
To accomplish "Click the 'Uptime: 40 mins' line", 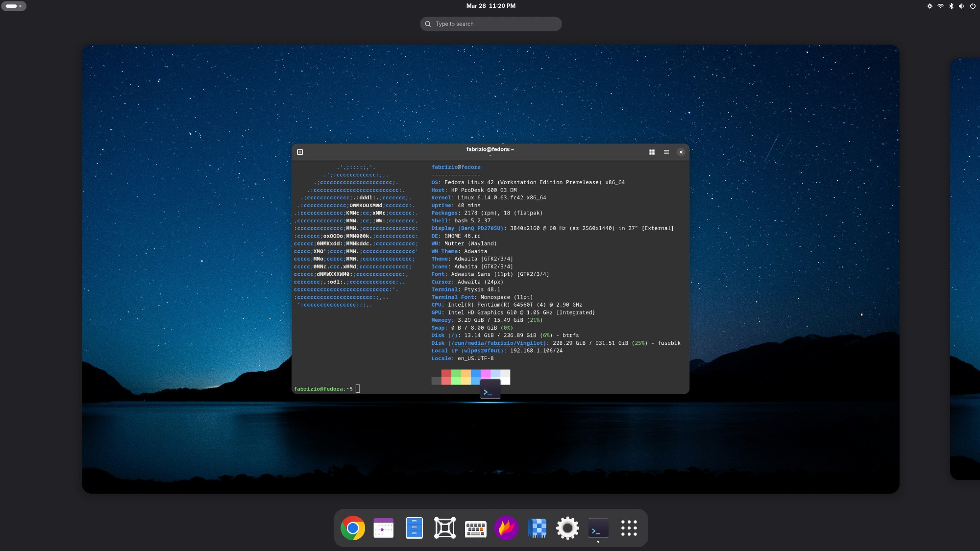I will (x=456, y=206).
